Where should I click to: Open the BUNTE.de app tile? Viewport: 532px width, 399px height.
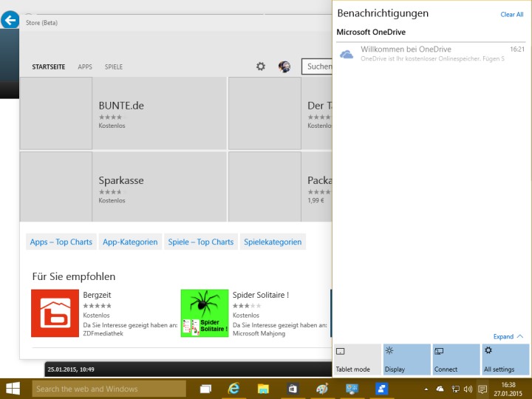(x=123, y=113)
